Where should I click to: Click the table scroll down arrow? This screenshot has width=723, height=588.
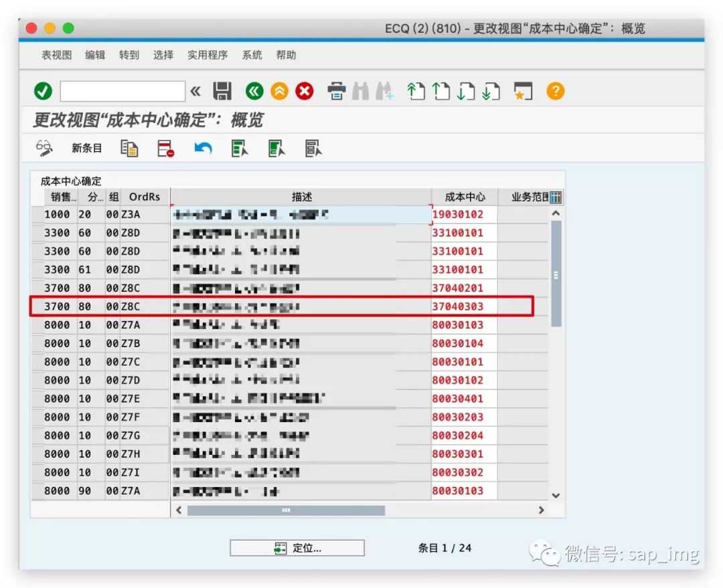click(x=556, y=496)
